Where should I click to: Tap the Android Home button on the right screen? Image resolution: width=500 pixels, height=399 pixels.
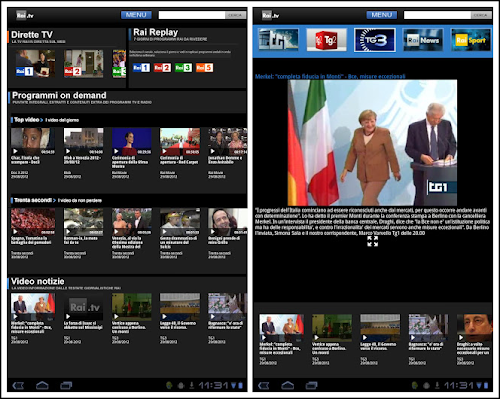(x=287, y=386)
